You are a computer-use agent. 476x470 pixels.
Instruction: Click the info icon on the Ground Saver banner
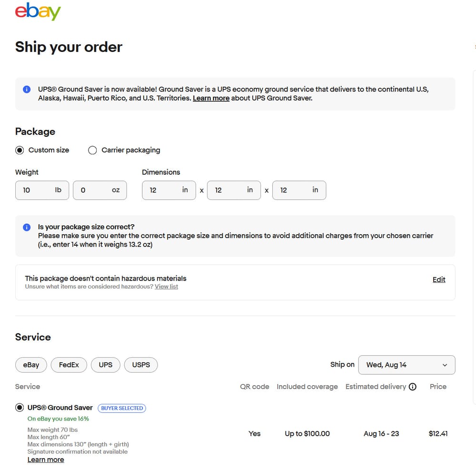[x=27, y=89]
